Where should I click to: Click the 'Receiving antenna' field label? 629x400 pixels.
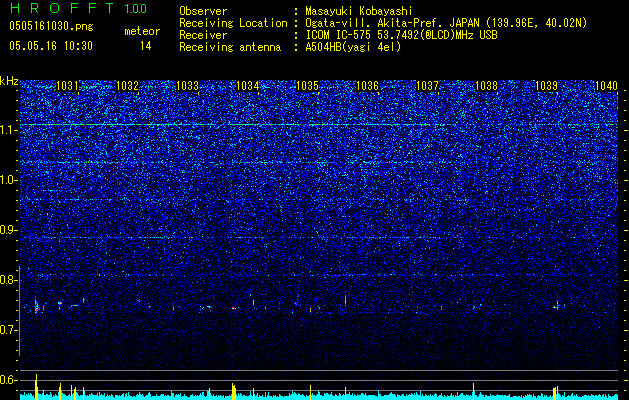pos(230,47)
